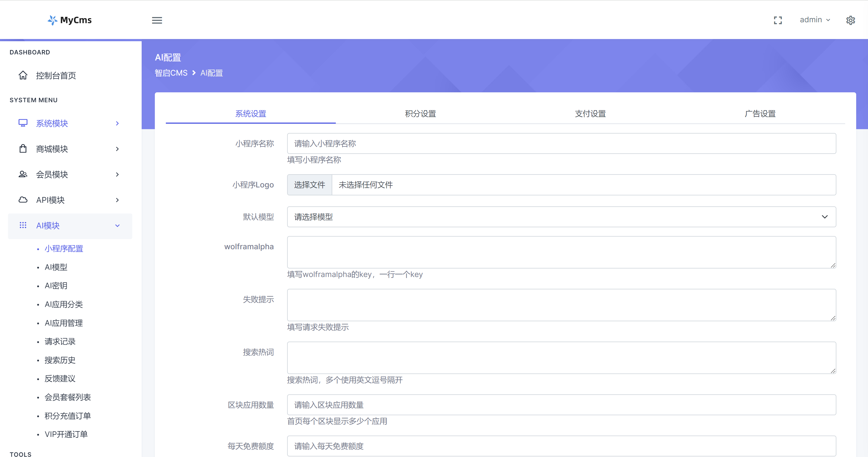Click the shopping bag icon beside 商城模块
Screen dimensions: 868x457
[23, 148]
